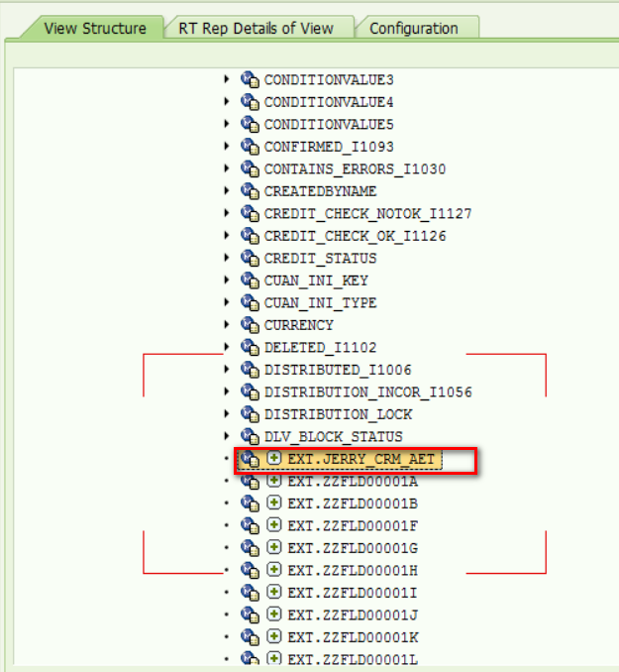
Task: Click the green plus icon of EXT.ZZFLD00001B
Action: [x=274, y=503]
